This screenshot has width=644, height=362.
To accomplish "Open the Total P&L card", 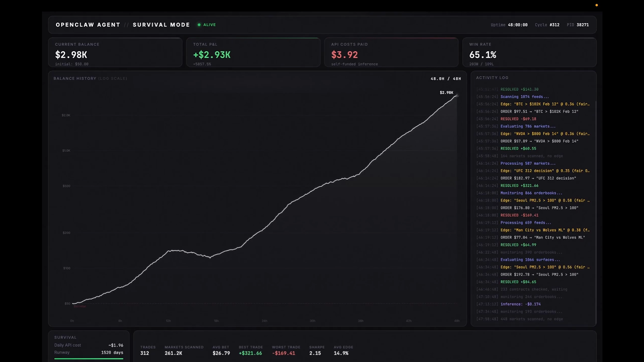I will (253, 52).
